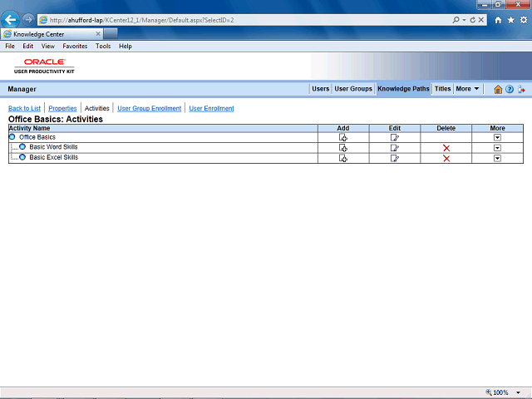Select the Knowledge Center browser tab
This screenshot has height=399, width=532.
(x=52, y=34)
